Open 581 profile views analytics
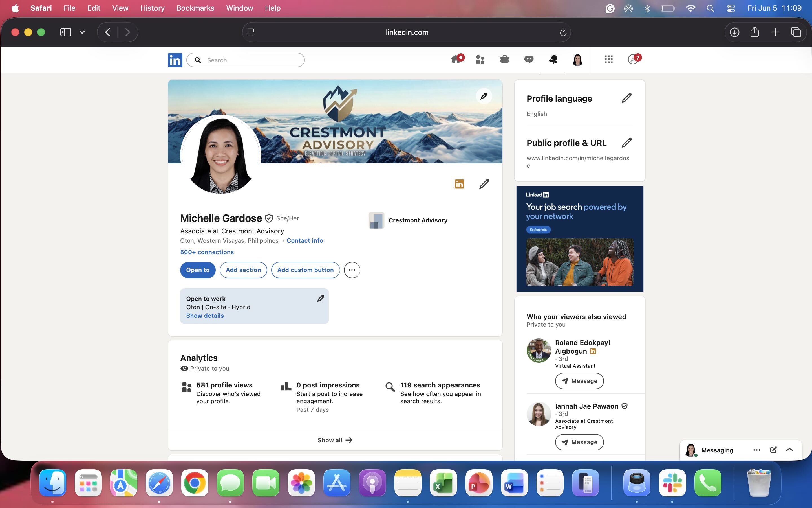 coord(224,385)
